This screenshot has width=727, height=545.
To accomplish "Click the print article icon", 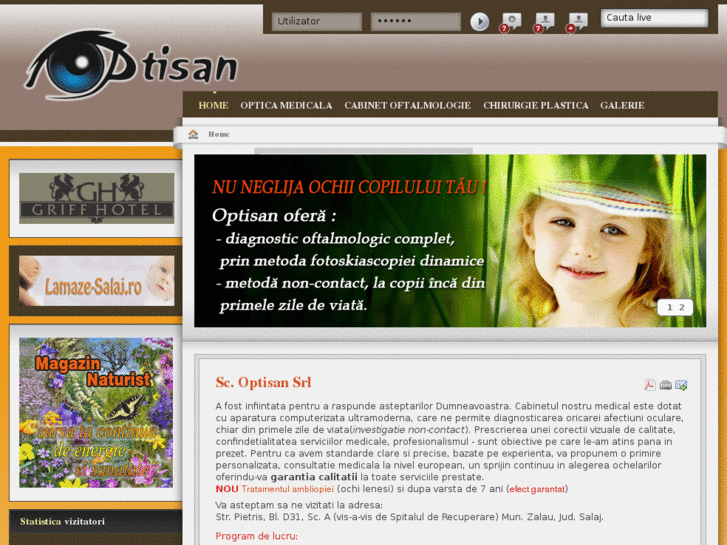I will pos(665,385).
